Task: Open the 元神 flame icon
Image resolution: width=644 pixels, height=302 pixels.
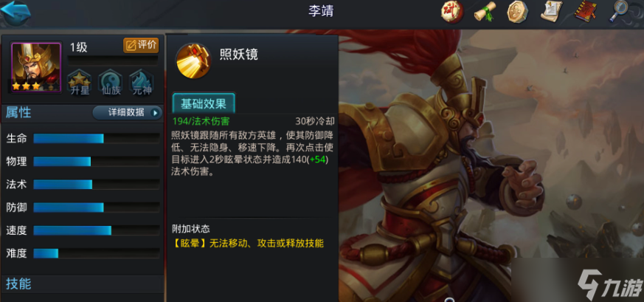Action: (x=142, y=82)
